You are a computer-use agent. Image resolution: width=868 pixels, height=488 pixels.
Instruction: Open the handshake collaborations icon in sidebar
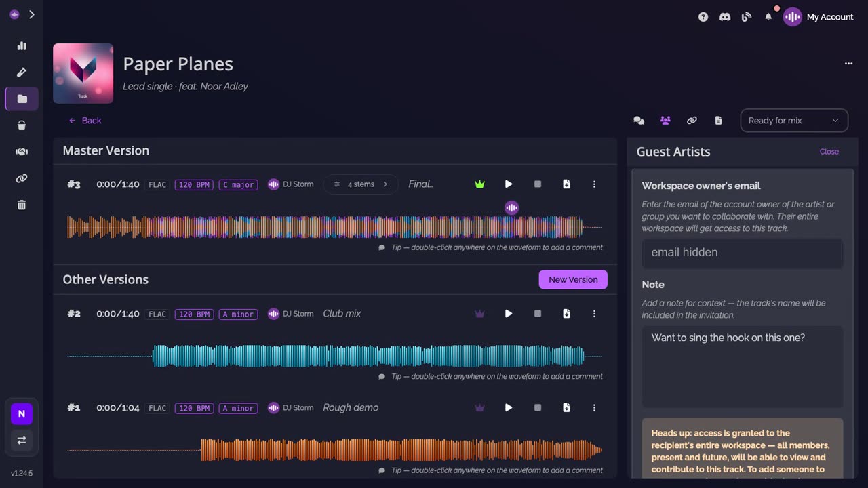(x=22, y=152)
